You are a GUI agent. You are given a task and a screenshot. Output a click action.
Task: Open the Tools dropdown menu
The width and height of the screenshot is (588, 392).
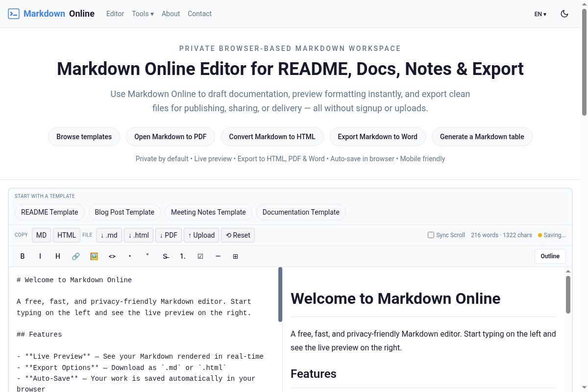click(143, 14)
